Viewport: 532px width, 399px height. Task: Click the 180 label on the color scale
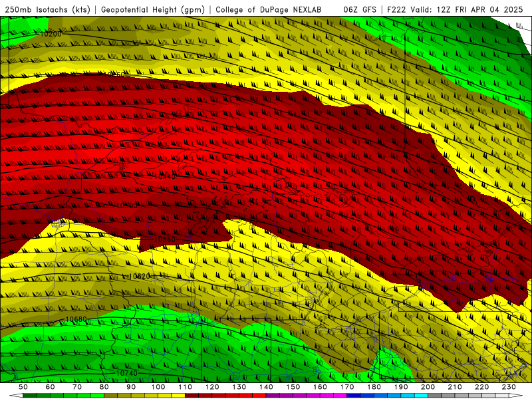pos(374,387)
